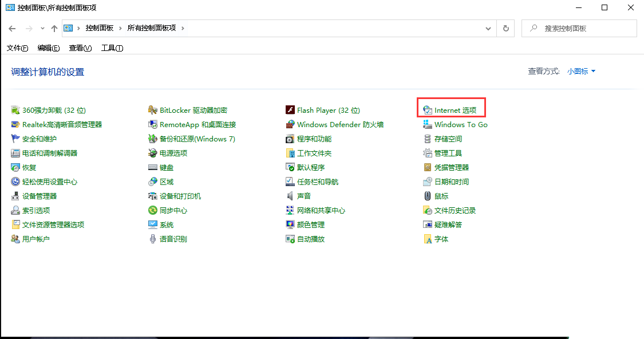
Task: Open the 键盘 icon
Action: pos(153,168)
